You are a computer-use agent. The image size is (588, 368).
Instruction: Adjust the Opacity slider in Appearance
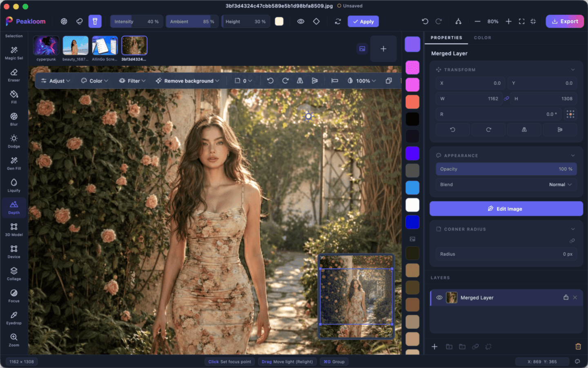506,169
